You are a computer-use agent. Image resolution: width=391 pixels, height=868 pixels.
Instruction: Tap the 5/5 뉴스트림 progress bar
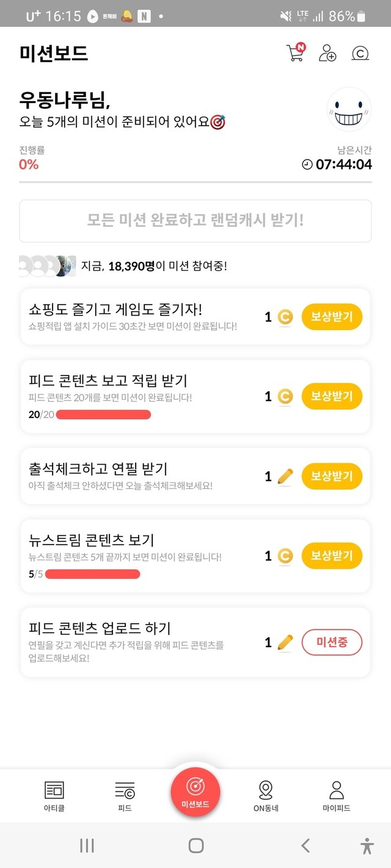(93, 574)
